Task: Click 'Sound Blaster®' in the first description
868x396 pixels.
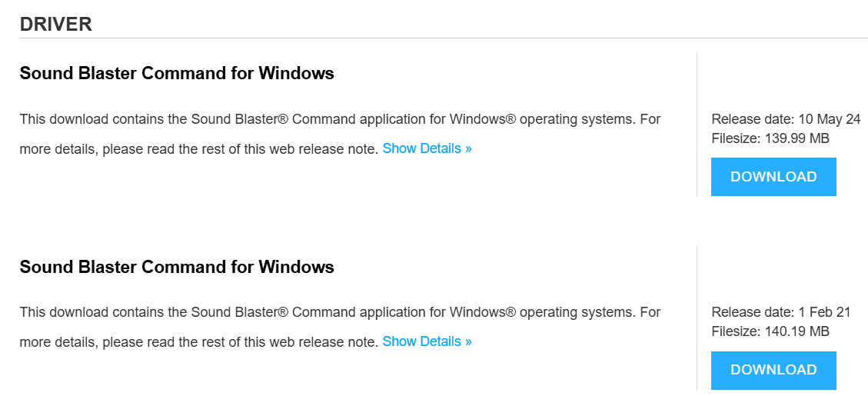Action: [x=240, y=119]
